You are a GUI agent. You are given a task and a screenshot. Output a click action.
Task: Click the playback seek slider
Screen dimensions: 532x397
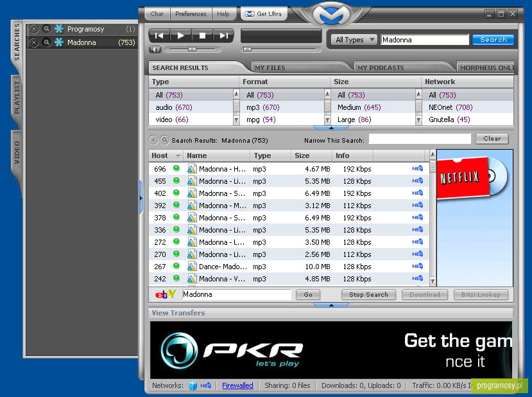(281, 49)
